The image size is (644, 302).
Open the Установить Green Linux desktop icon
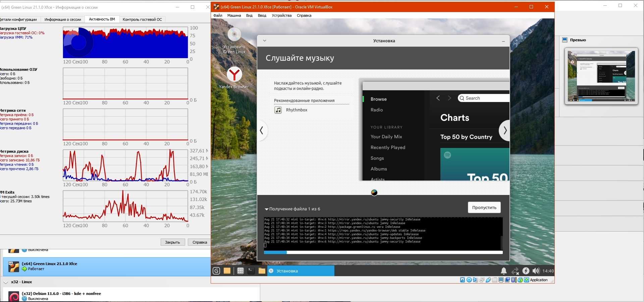[234, 41]
